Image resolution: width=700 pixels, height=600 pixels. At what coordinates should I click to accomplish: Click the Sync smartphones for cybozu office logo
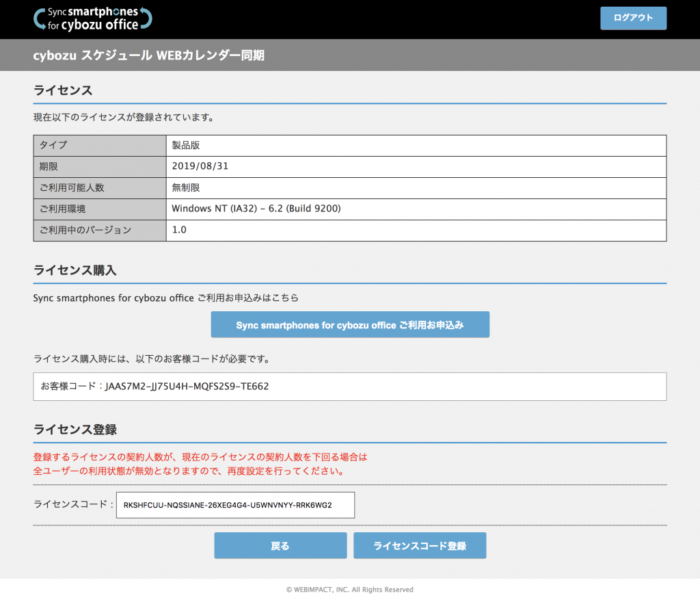pyautogui.click(x=92, y=18)
